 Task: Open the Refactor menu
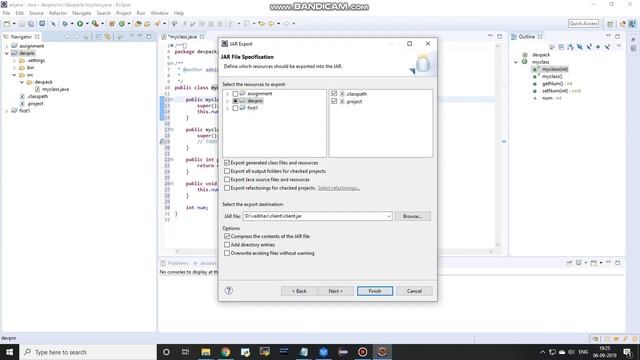coord(58,13)
